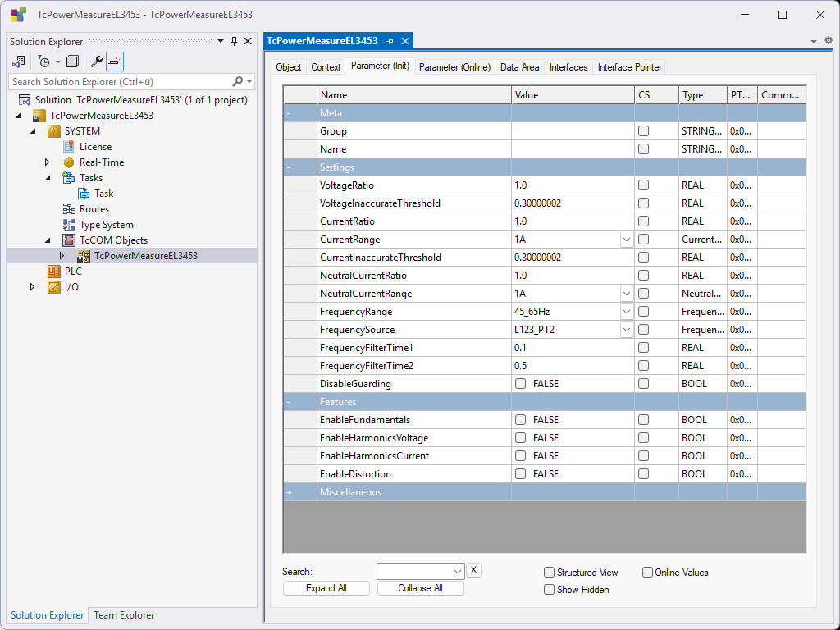Click the Search Solution Explorer input field

pyautogui.click(x=119, y=82)
